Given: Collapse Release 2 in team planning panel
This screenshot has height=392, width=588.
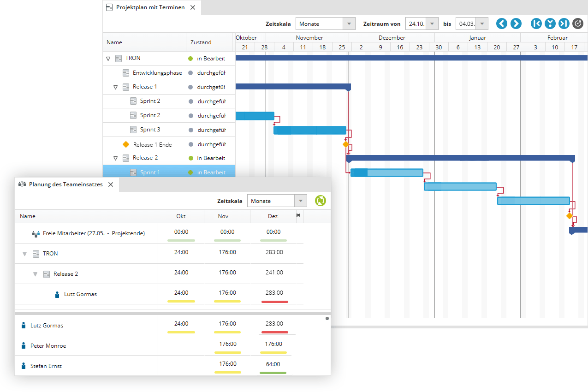Looking at the screenshot, I should [x=35, y=274].
